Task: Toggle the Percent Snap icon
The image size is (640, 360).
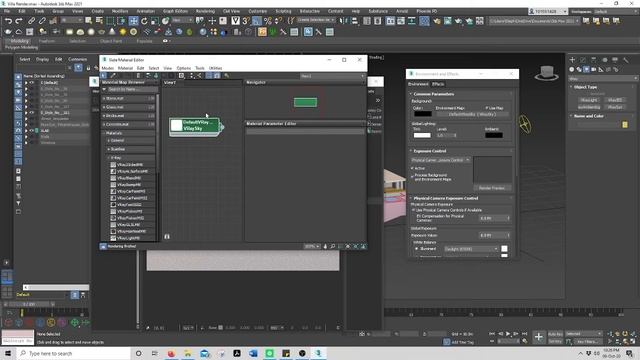Action: [268, 21]
